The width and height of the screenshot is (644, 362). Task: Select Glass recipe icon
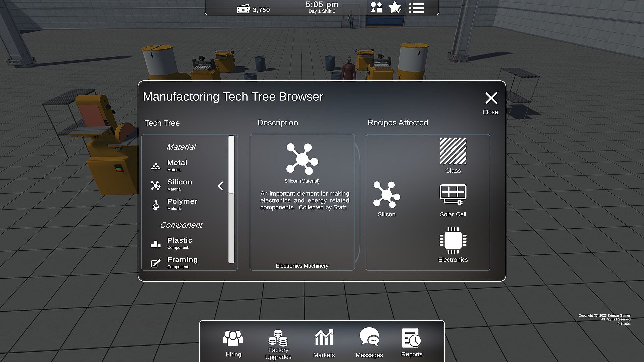tap(453, 152)
